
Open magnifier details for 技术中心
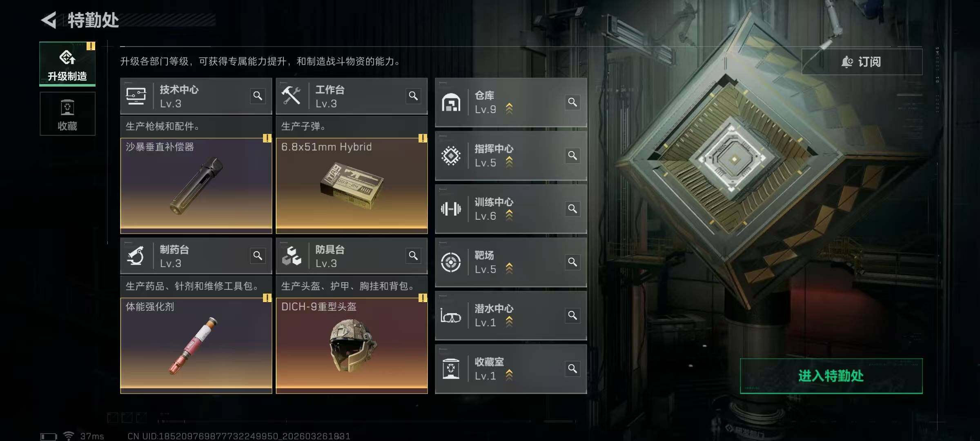coord(258,96)
